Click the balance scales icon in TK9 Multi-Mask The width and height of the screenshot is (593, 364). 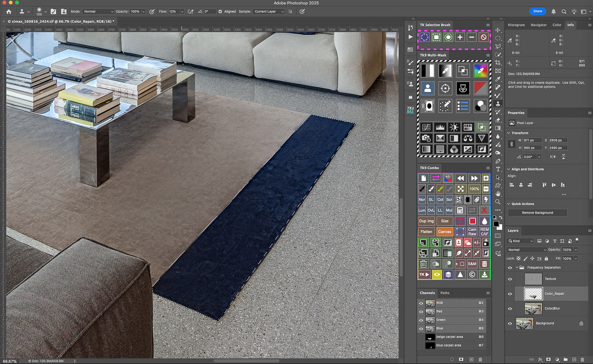click(x=468, y=138)
